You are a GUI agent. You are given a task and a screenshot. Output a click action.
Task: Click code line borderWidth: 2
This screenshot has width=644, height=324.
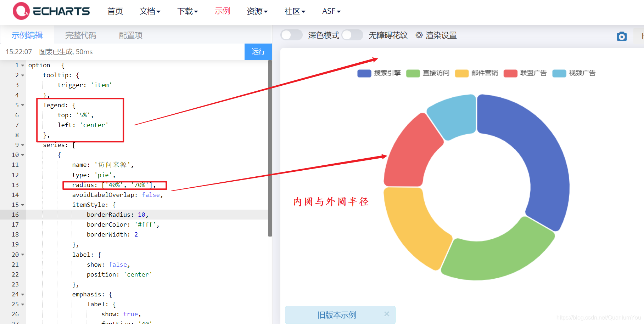tap(112, 234)
